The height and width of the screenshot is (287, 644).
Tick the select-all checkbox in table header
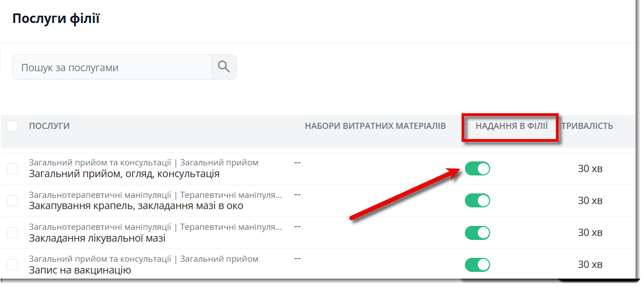coord(12,126)
